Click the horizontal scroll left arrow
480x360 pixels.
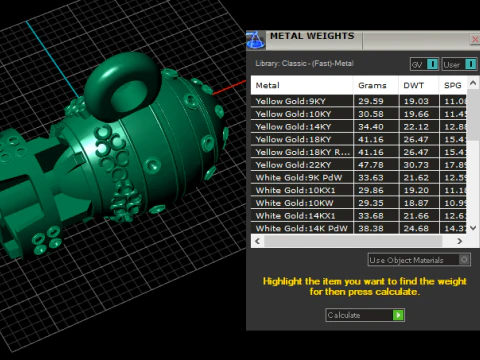(257, 241)
